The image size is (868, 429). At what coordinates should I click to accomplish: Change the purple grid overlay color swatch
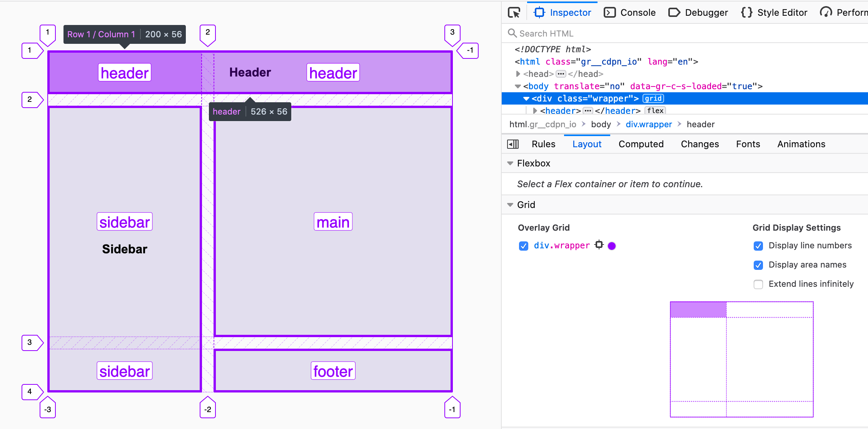click(x=612, y=246)
